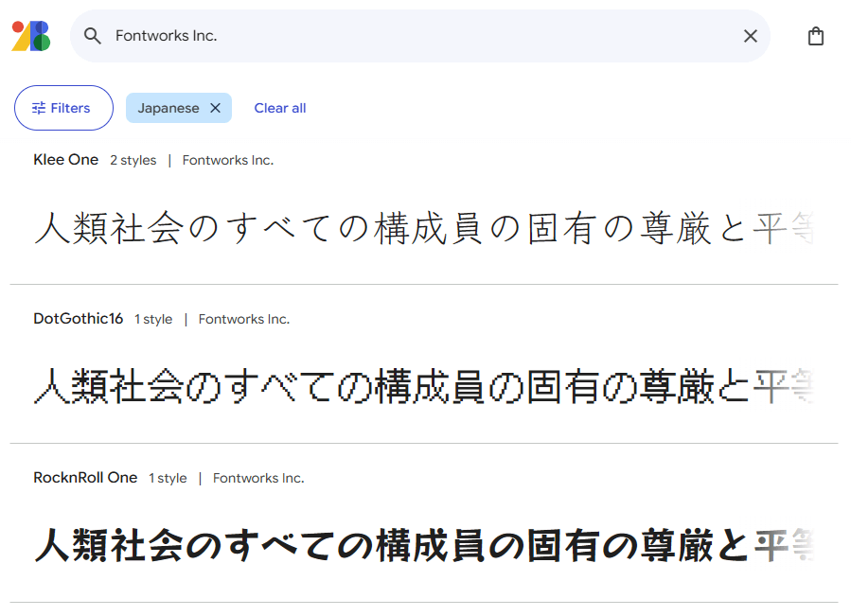This screenshot has height=616, width=851.
Task: Open the DotGothic16 font title
Action: (78, 319)
